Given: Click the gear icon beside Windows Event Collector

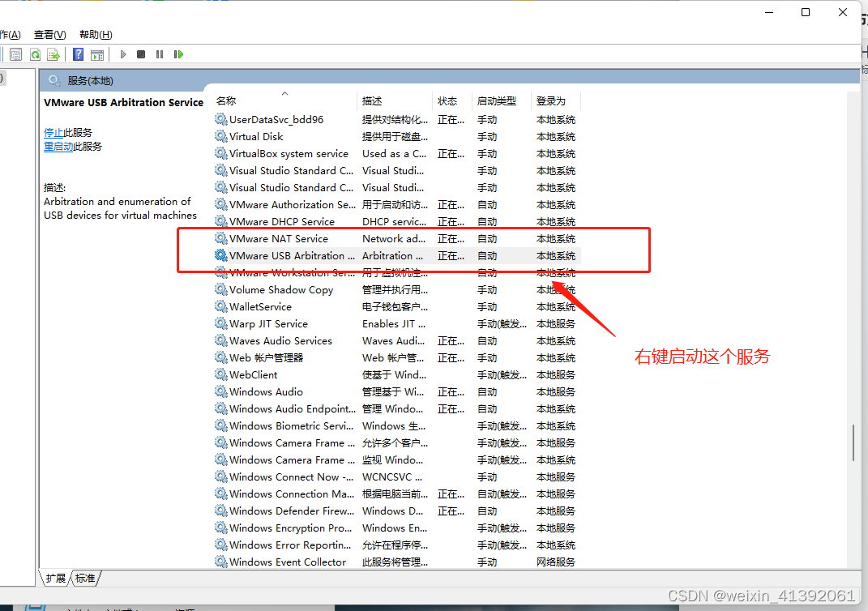Looking at the screenshot, I should click(221, 562).
